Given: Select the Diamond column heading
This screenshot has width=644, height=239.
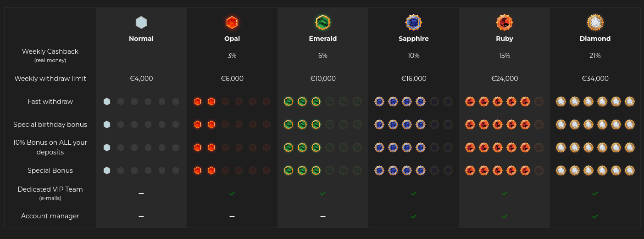Looking at the screenshot, I should coord(595,39).
